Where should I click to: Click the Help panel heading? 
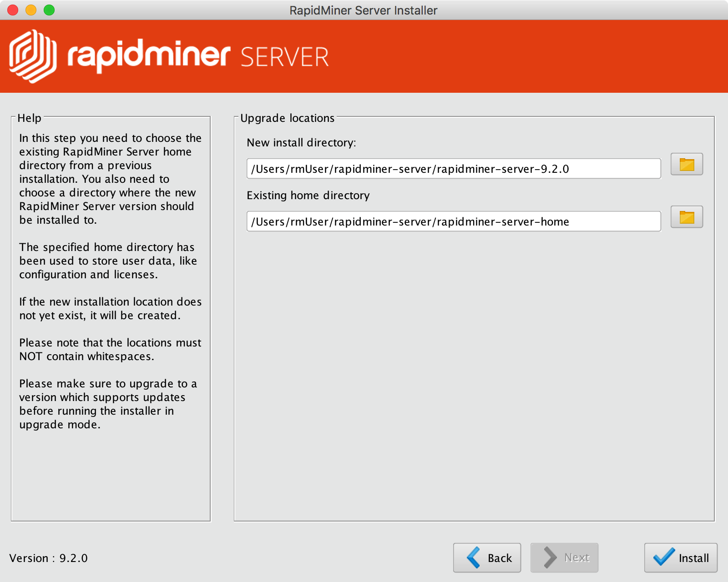pos(29,118)
